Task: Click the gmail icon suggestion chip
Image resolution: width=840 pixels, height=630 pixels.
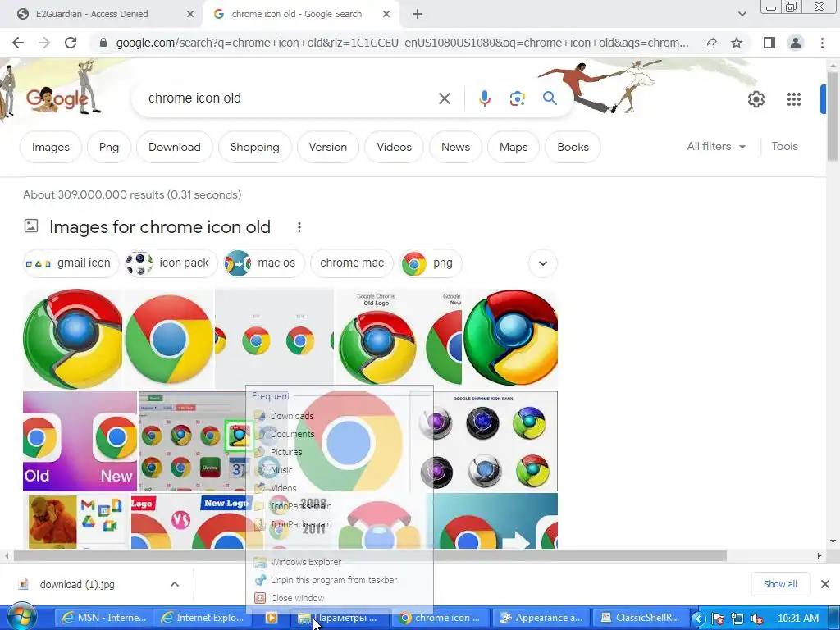Action: pos(71,263)
